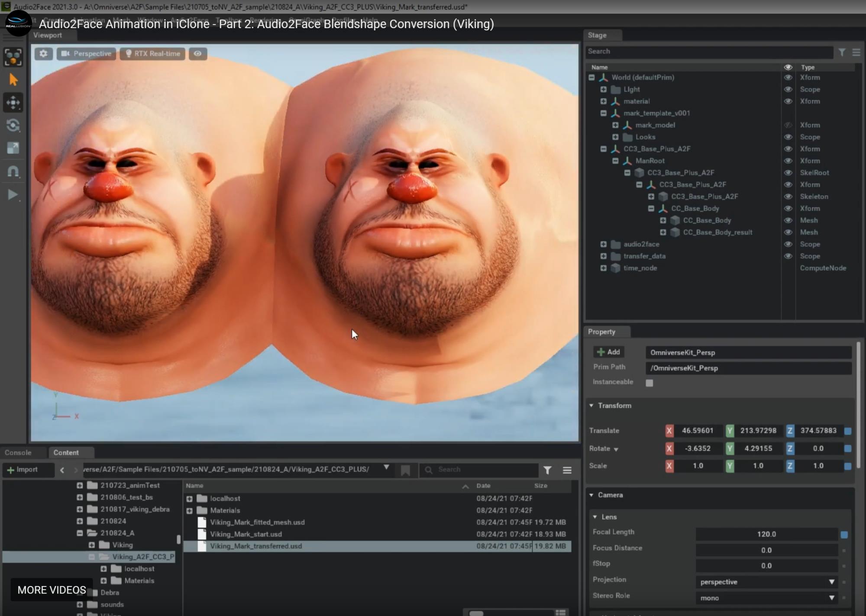The width and height of the screenshot is (866, 616).
Task: Click the MORE VIDEOS button
Action: (52, 590)
